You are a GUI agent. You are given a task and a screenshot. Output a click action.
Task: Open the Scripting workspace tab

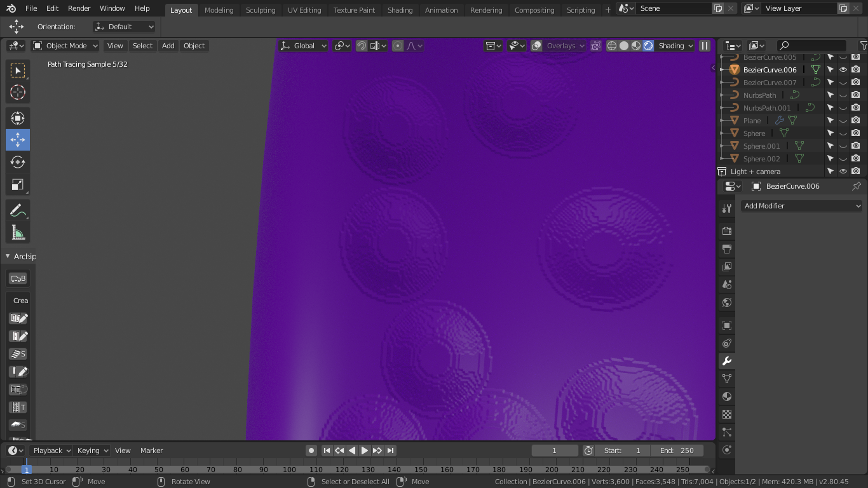(x=581, y=10)
